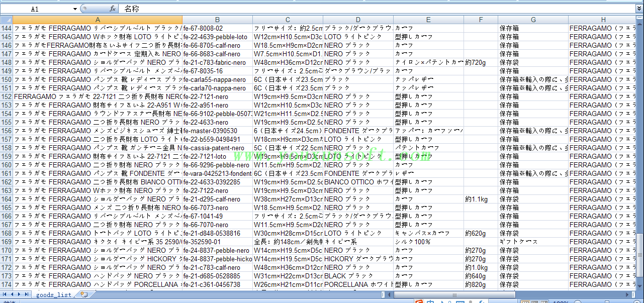Open the Name Box dropdown arrow
Image resolution: width=644 pixels, height=303 pixels.
click(x=75, y=9)
